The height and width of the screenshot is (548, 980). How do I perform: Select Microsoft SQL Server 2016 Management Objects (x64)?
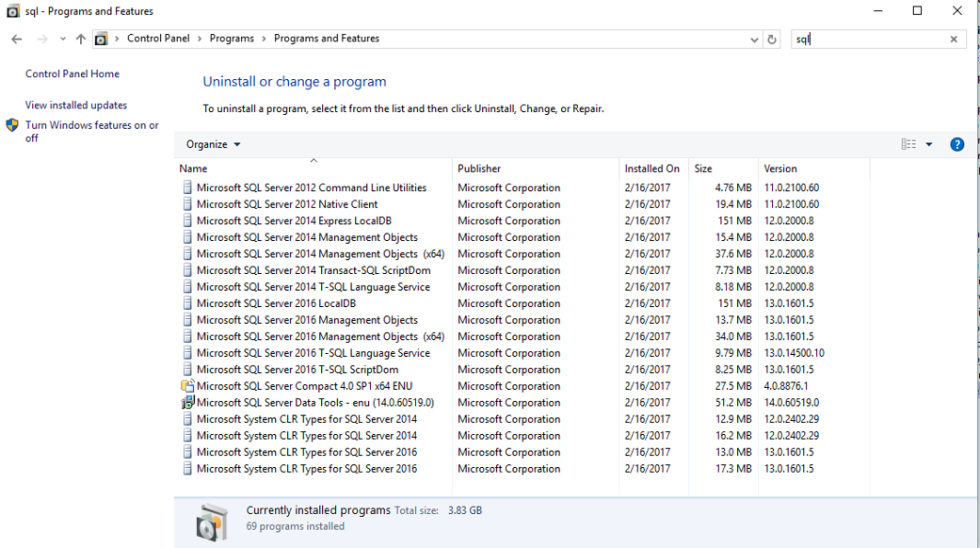321,336
